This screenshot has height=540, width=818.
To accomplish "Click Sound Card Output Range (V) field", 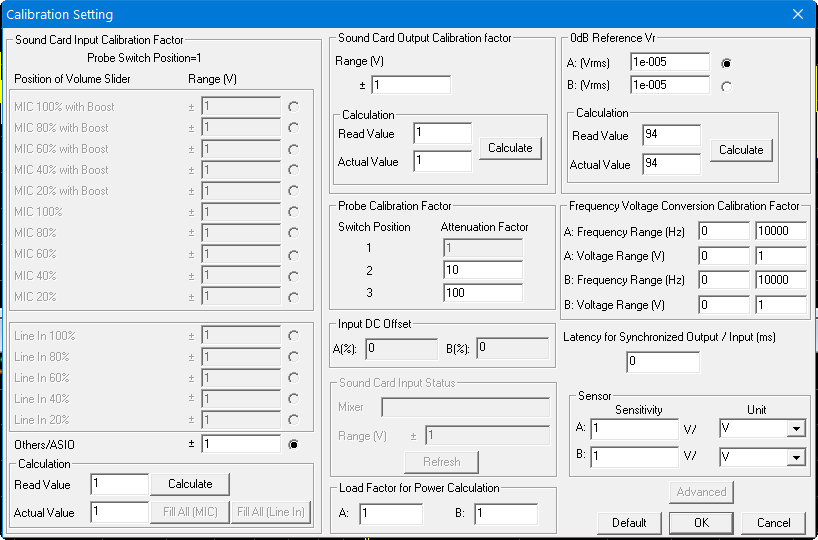I will 411,85.
